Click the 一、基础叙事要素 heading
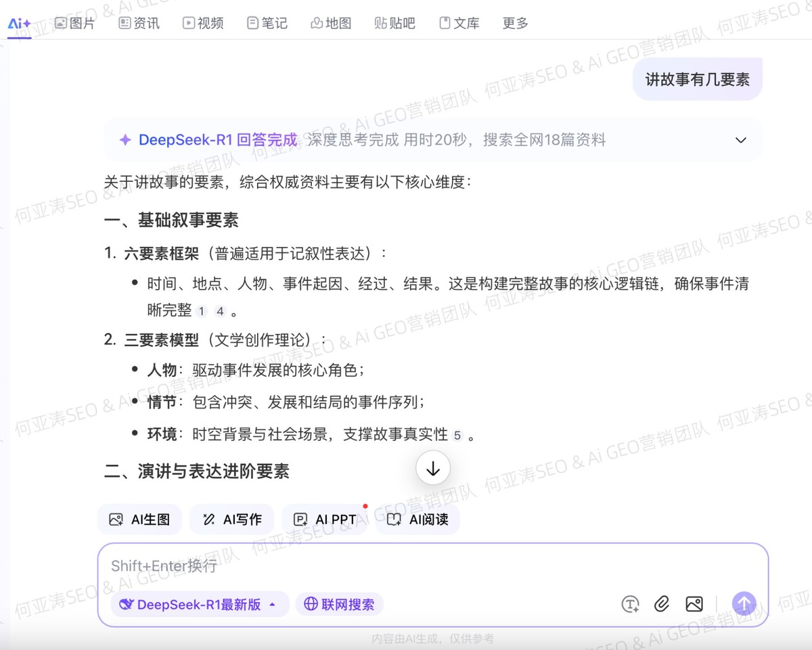The image size is (812, 650). click(x=171, y=220)
